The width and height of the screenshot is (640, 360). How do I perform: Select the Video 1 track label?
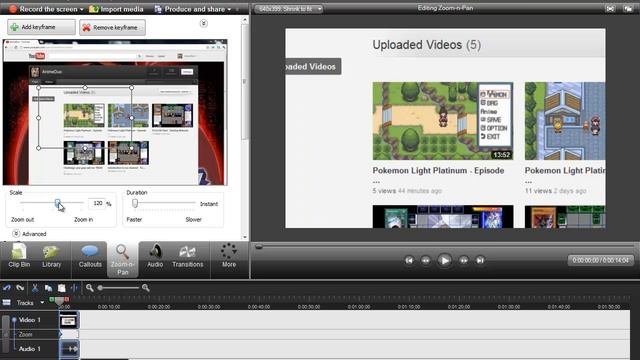30,320
